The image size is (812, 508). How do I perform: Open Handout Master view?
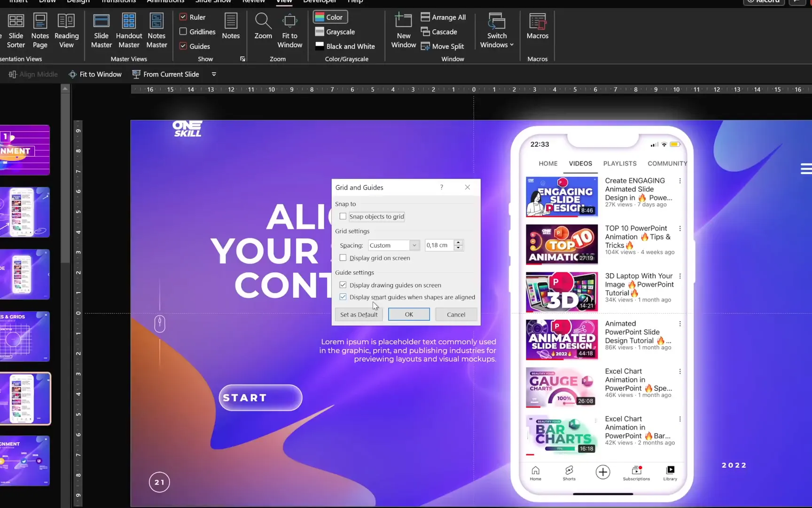point(129,31)
